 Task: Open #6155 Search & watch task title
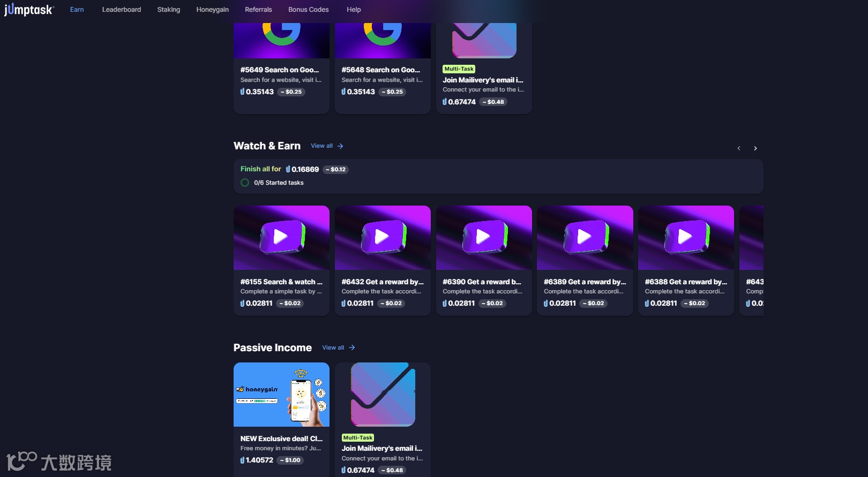click(281, 282)
